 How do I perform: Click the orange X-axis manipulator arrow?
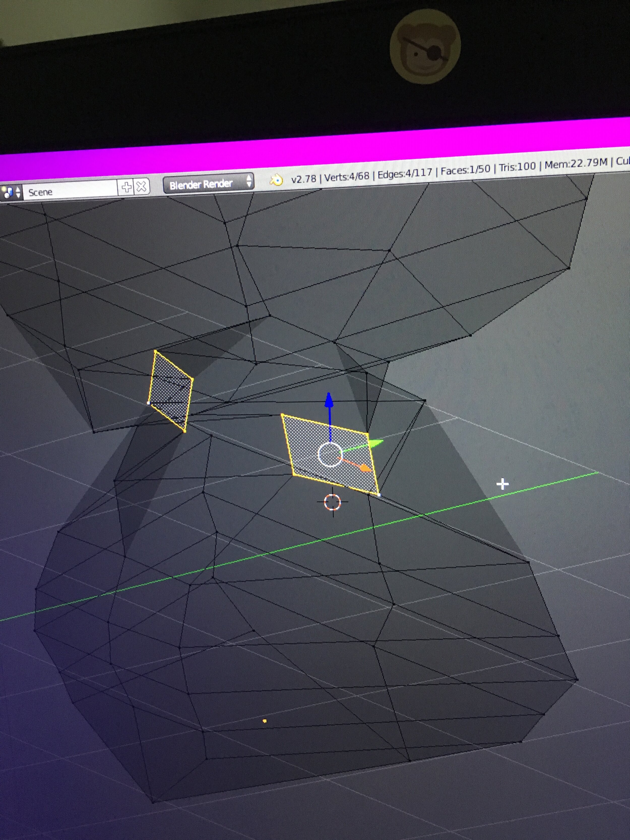click(x=365, y=468)
